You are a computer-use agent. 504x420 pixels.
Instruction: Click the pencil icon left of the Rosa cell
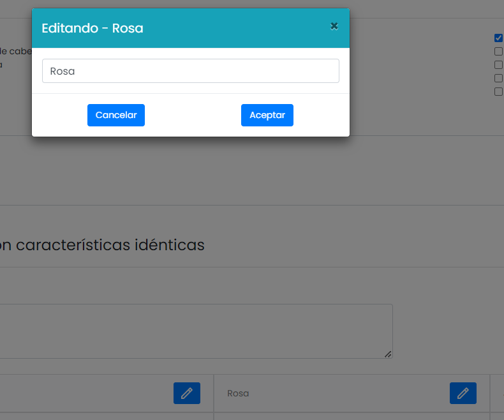click(186, 393)
